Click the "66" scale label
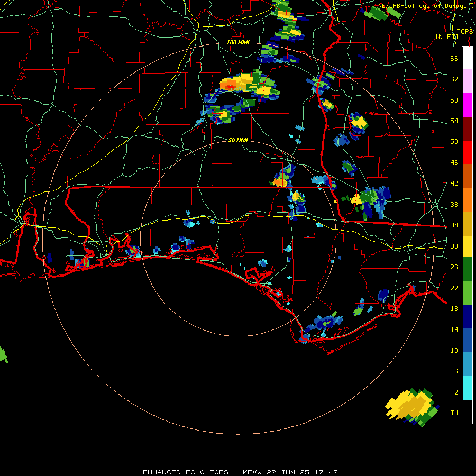 (x=454, y=58)
